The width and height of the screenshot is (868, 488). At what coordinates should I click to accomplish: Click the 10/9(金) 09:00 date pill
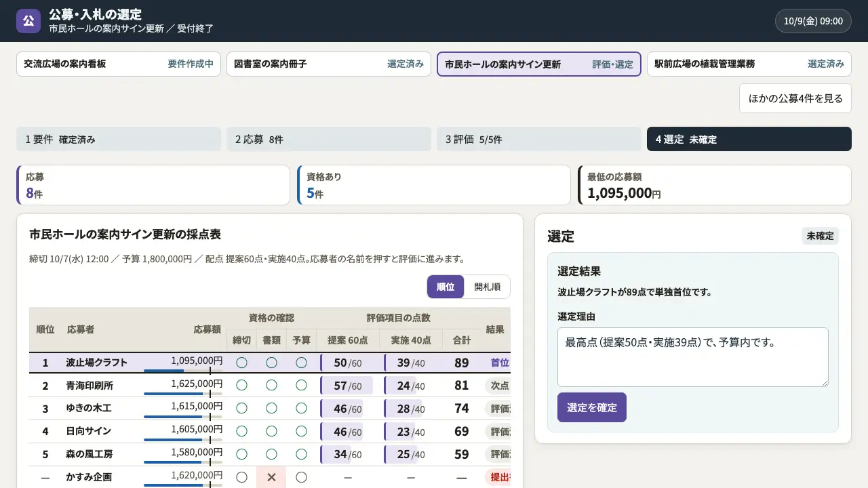pyautogui.click(x=813, y=21)
